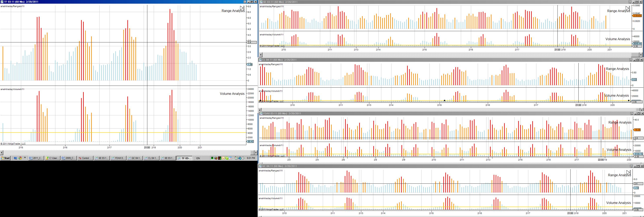644x217 pixels.
Task: Switch to the GC 04-1 chart taskbar button
Action: (x=135, y=158)
